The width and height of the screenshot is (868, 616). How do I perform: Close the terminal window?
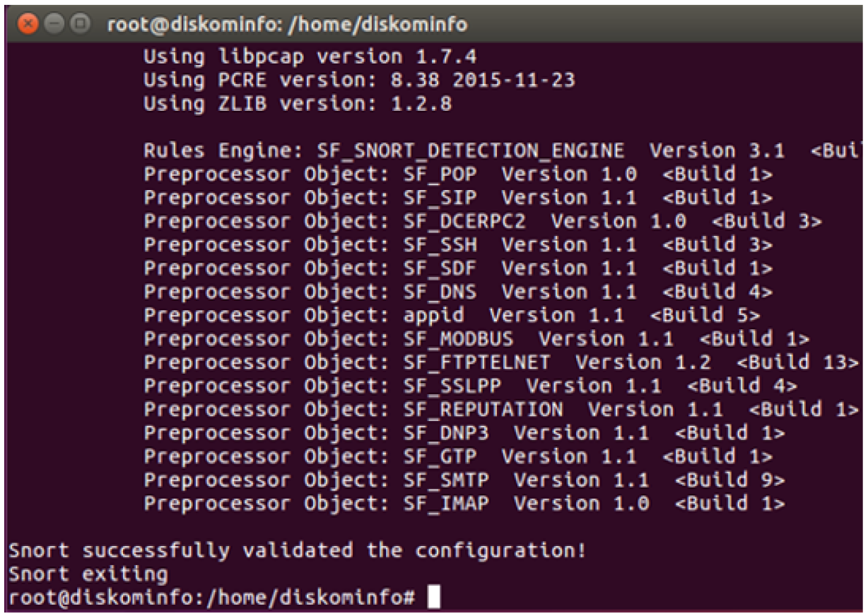point(28,25)
